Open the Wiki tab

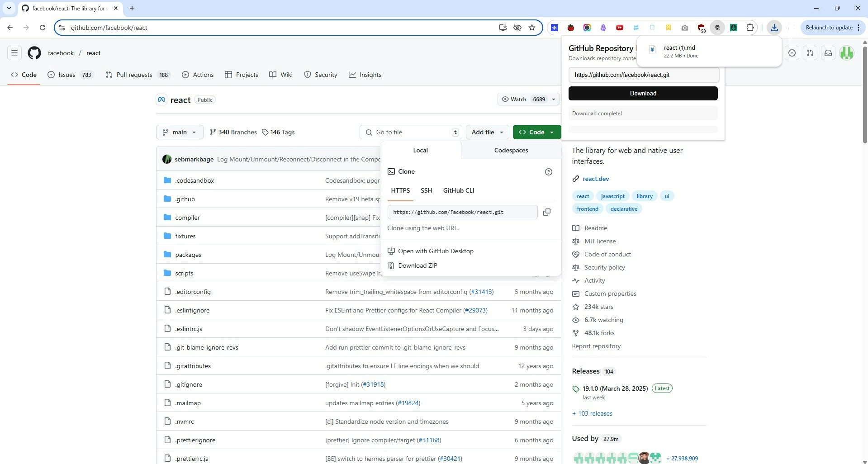(x=281, y=75)
